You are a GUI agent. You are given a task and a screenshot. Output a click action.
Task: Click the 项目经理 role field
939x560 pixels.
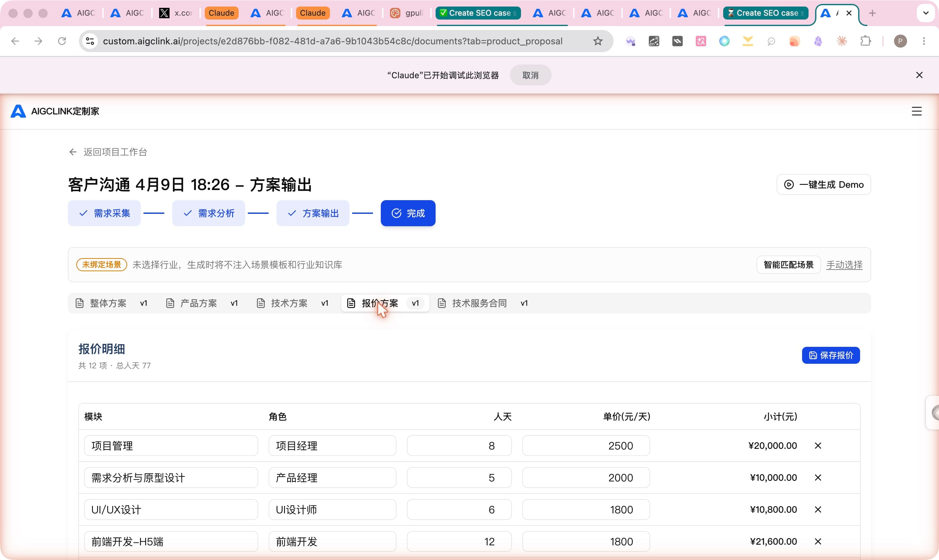[x=332, y=446]
